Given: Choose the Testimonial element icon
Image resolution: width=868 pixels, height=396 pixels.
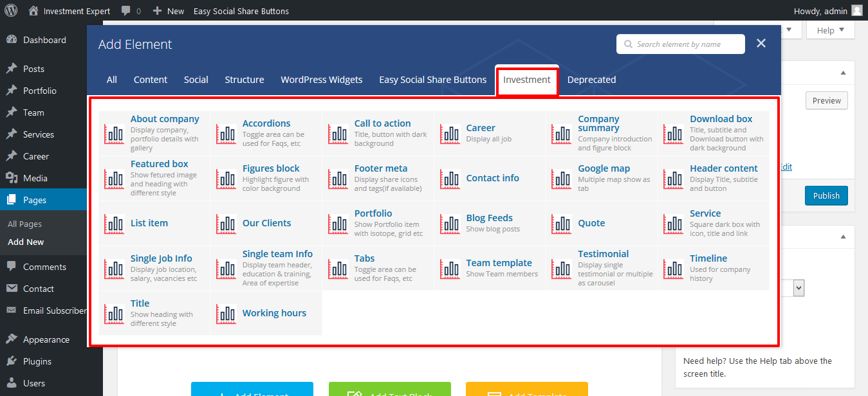Looking at the screenshot, I should tap(562, 269).
